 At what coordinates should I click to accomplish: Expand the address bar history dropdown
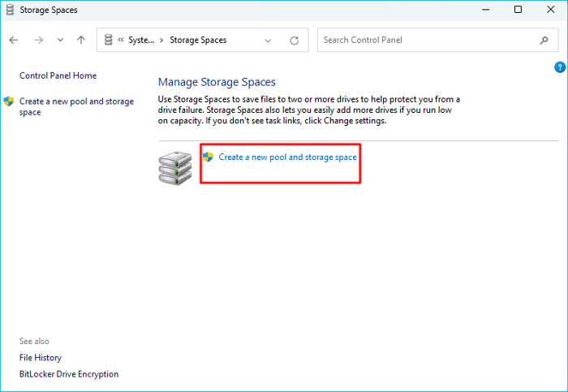pyautogui.click(x=269, y=40)
